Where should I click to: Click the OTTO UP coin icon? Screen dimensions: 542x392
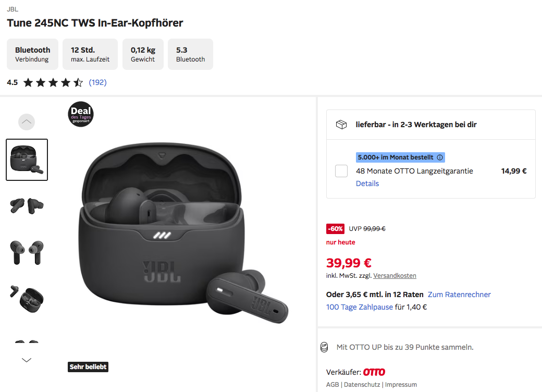[325, 347]
